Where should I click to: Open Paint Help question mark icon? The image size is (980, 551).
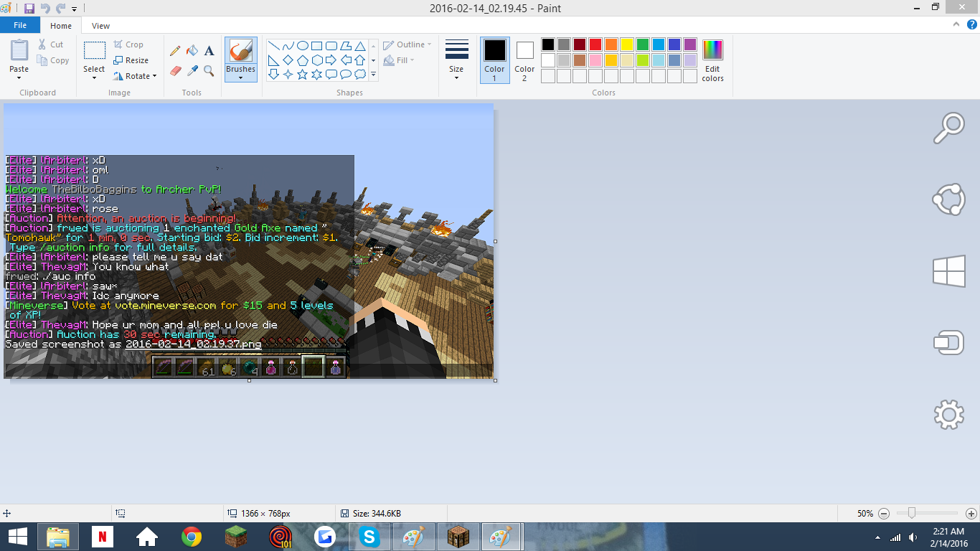(x=972, y=25)
